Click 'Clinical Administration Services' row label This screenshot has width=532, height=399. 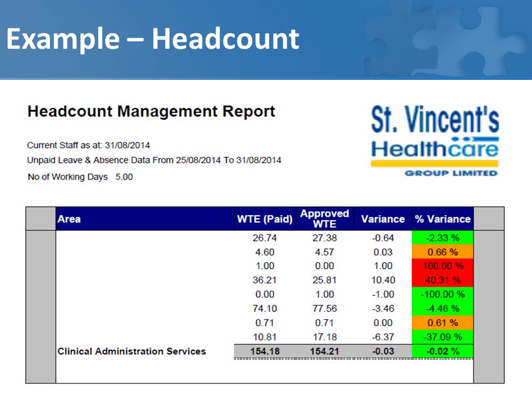click(x=132, y=351)
